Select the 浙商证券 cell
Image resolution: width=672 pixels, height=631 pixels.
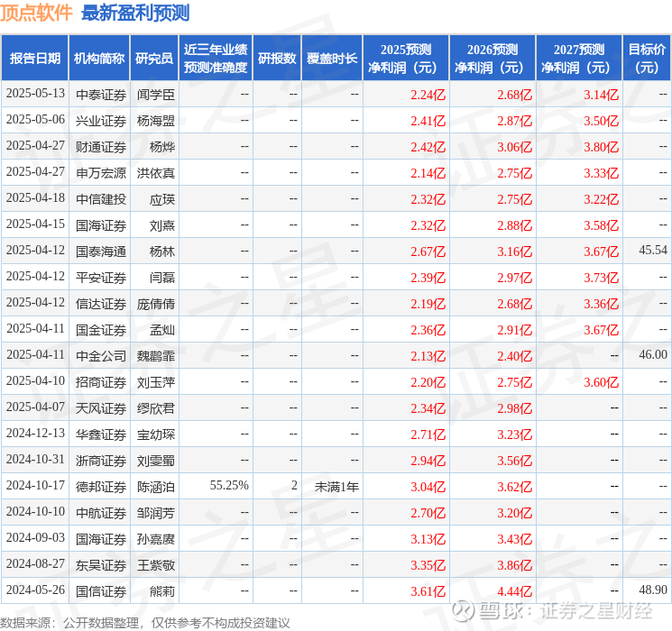click(101, 461)
